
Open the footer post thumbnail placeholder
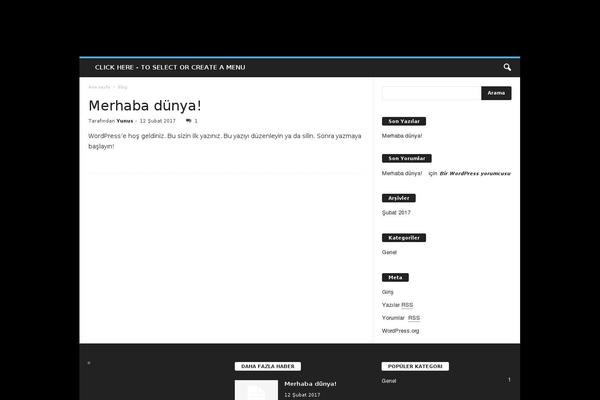(256, 390)
